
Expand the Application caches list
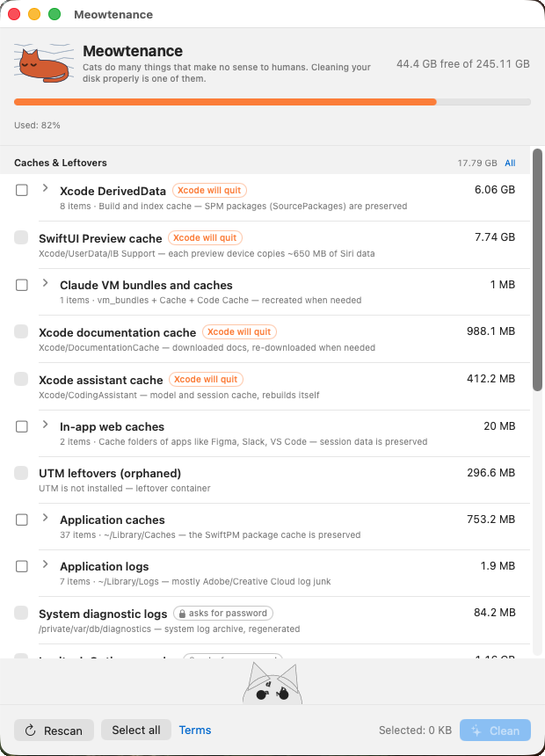pos(45,518)
